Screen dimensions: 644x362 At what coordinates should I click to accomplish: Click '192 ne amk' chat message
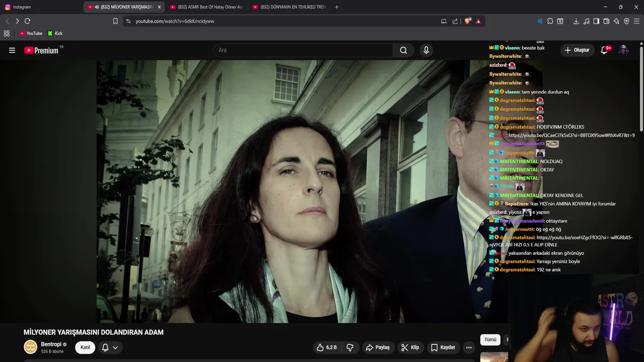525,269
